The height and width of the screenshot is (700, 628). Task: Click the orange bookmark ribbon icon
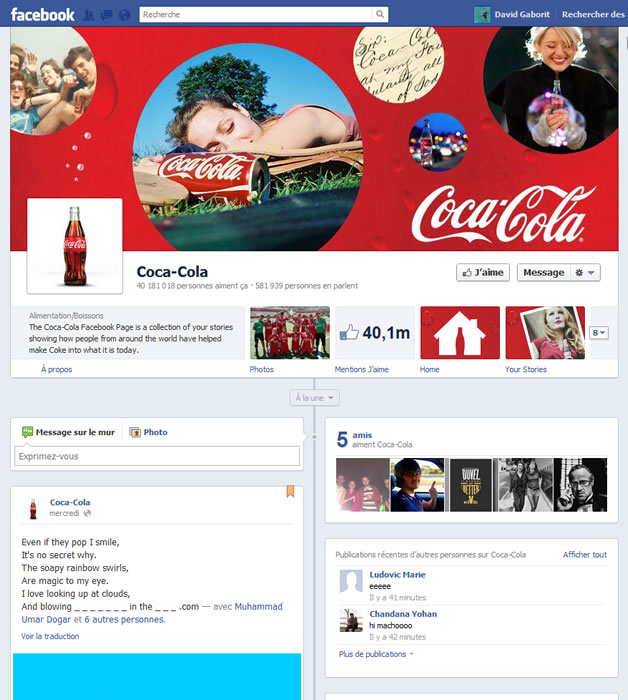tap(290, 492)
